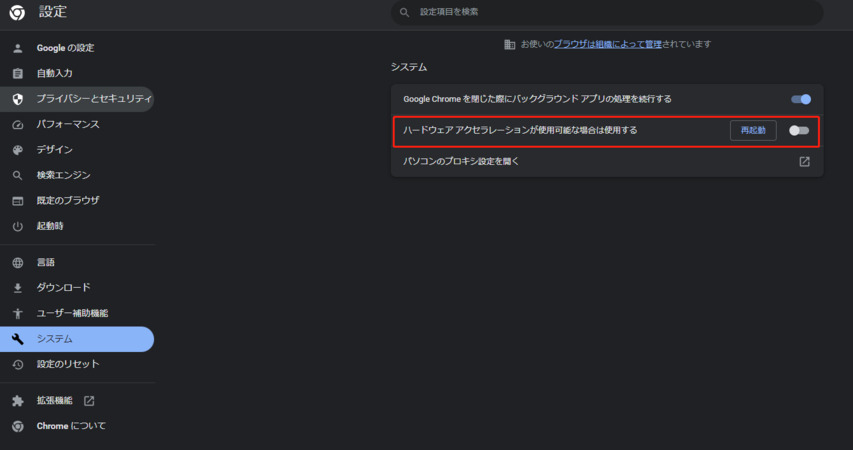Open ダウンロード settings

[77, 288]
